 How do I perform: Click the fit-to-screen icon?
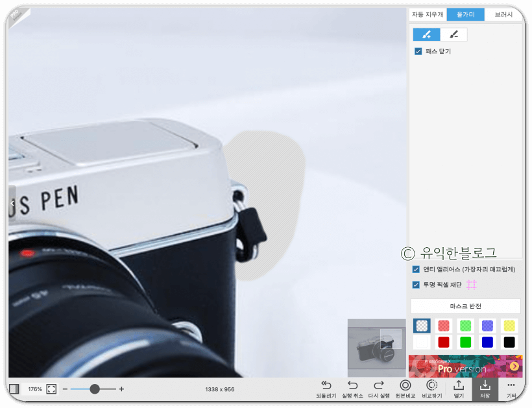51,389
